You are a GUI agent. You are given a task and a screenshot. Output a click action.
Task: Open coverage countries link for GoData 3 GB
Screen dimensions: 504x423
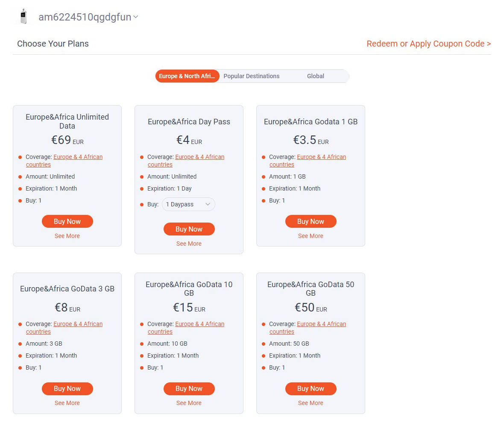click(x=64, y=328)
